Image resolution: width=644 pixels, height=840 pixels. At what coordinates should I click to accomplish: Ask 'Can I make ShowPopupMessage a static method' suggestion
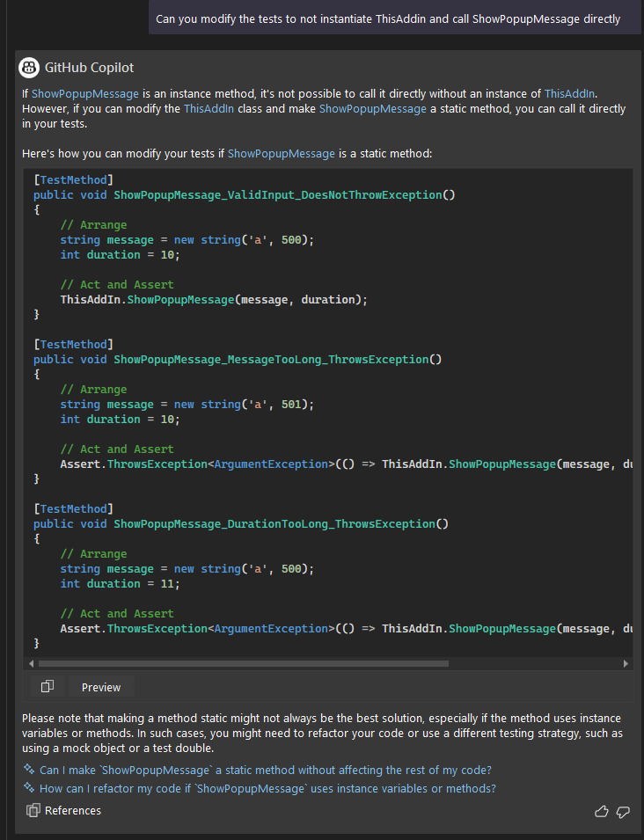click(x=265, y=770)
